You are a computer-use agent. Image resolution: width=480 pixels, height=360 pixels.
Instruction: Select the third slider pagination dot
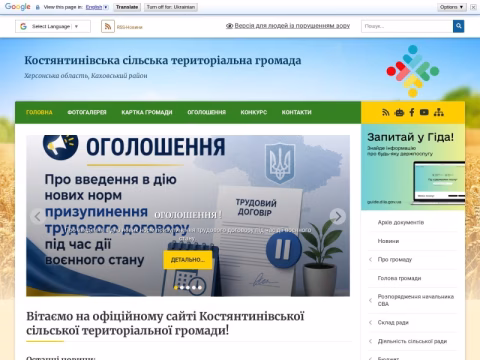coord(188,287)
